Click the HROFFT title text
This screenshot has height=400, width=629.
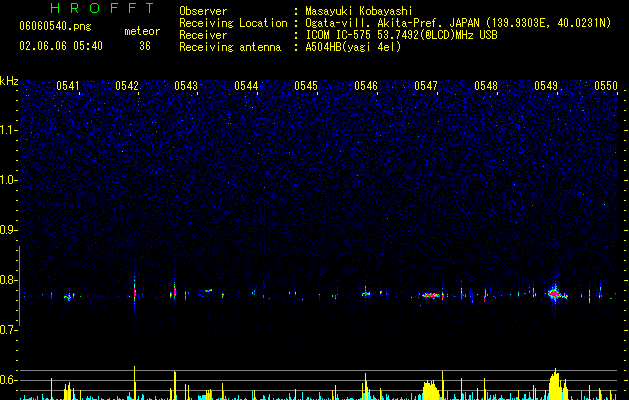coord(103,8)
